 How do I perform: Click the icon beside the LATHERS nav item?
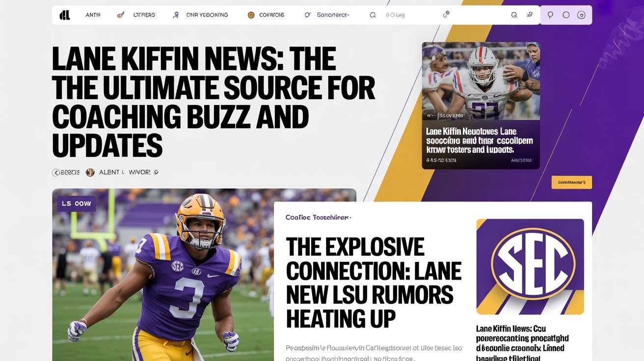120,15
